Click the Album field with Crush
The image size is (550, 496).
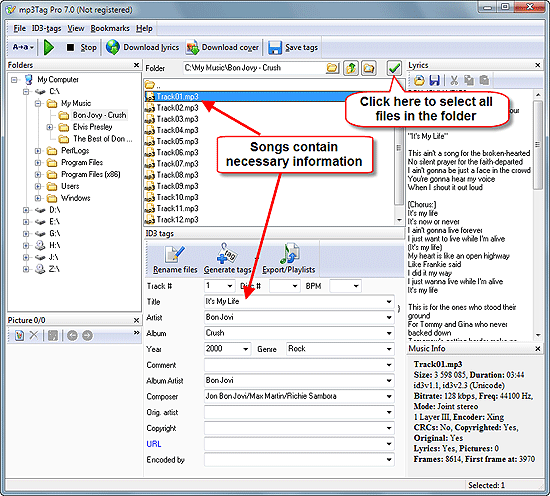tap(299, 333)
